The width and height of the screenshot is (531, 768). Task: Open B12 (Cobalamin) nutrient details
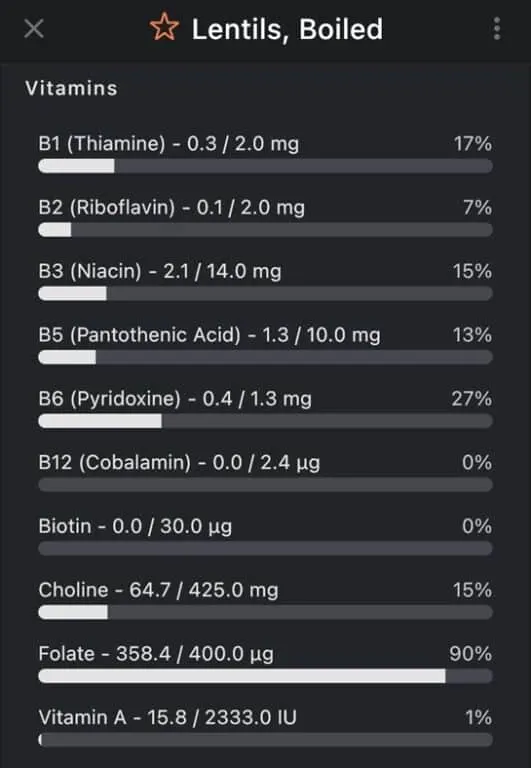[x=265, y=473]
